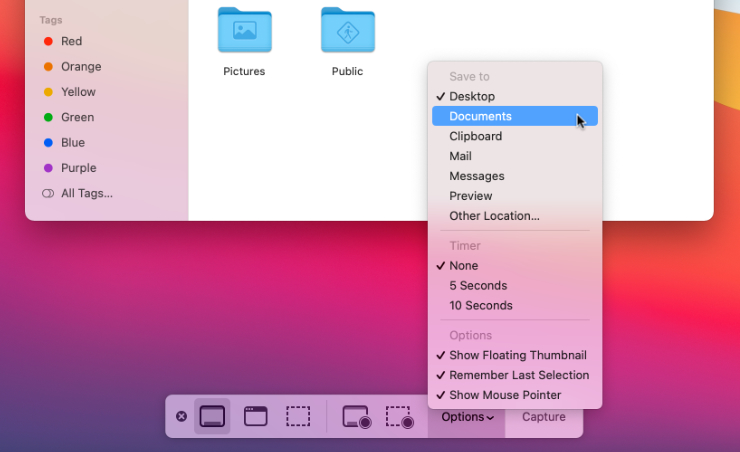The image size is (740, 452).
Task: Set save destination to Clipboard
Action: (x=515, y=136)
